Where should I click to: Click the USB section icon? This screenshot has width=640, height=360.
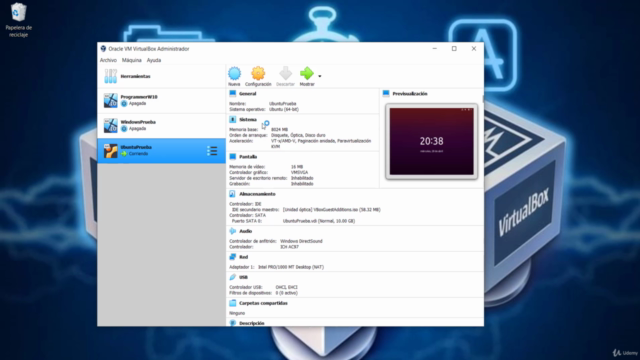233,277
